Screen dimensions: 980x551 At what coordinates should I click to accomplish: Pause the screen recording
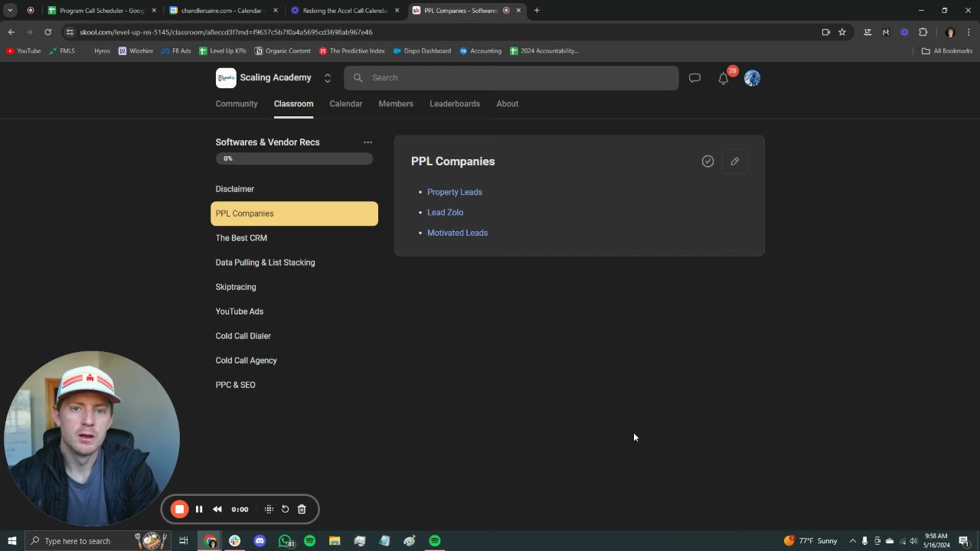click(x=199, y=509)
